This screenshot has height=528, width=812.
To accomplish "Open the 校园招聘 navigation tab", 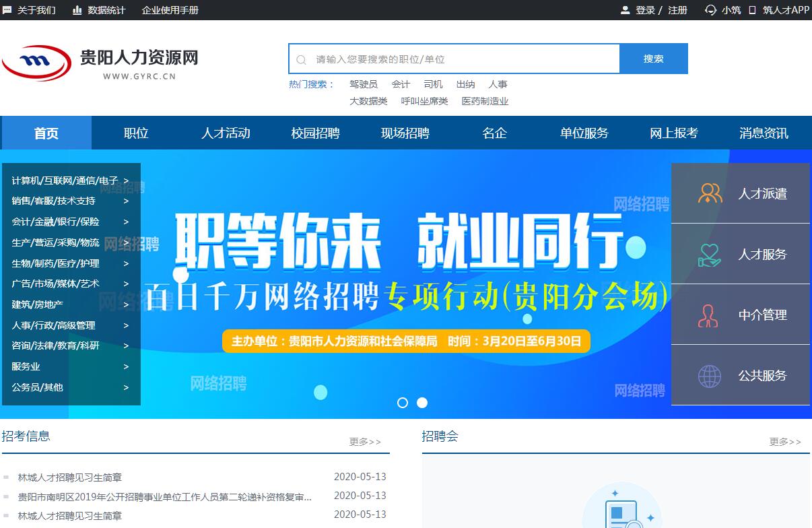I will point(315,133).
